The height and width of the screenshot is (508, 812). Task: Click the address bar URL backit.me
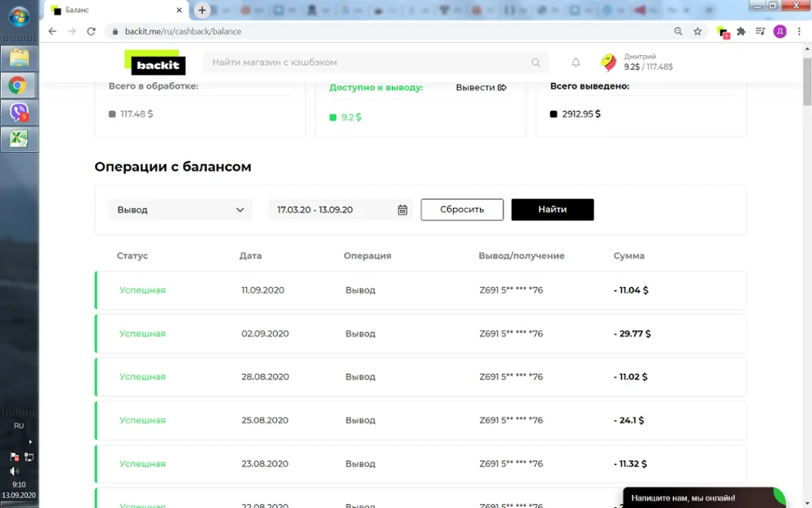coord(183,31)
